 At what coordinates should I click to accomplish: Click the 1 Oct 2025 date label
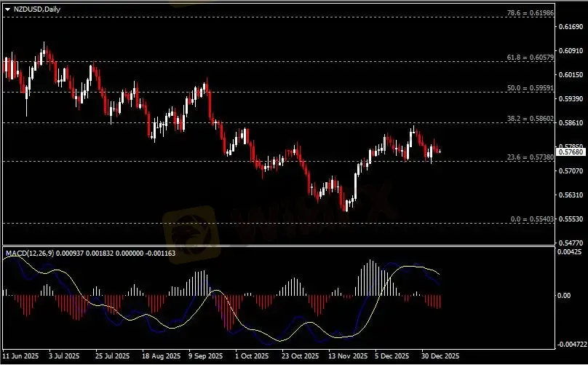point(252,356)
